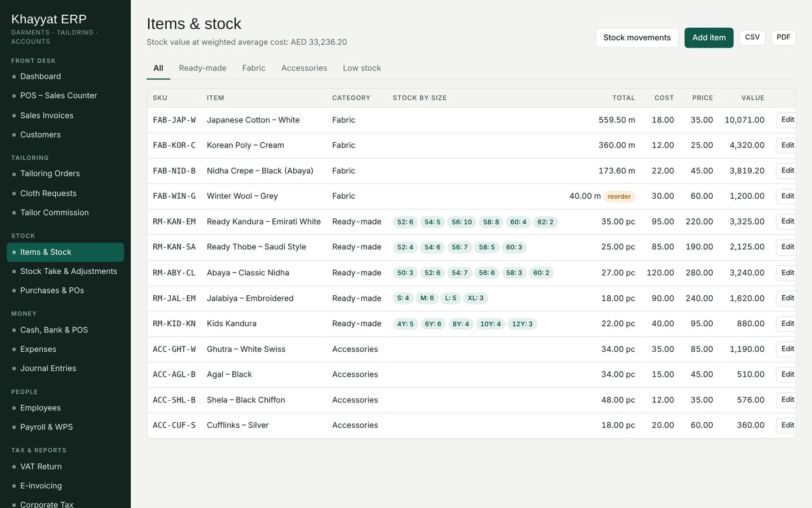Switch to the Ready-made tab
812x508 pixels.
point(202,68)
